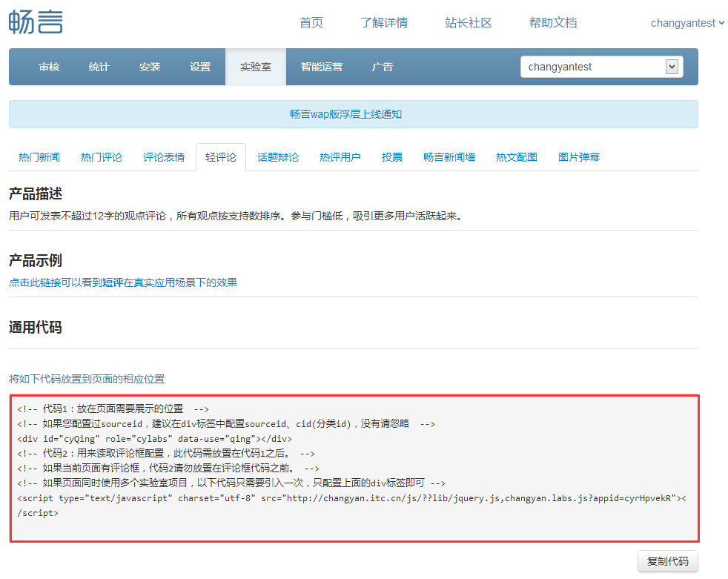The width and height of the screenshot is (728, 579).
Task: Click the 复制代码 button
Action: 666,561
